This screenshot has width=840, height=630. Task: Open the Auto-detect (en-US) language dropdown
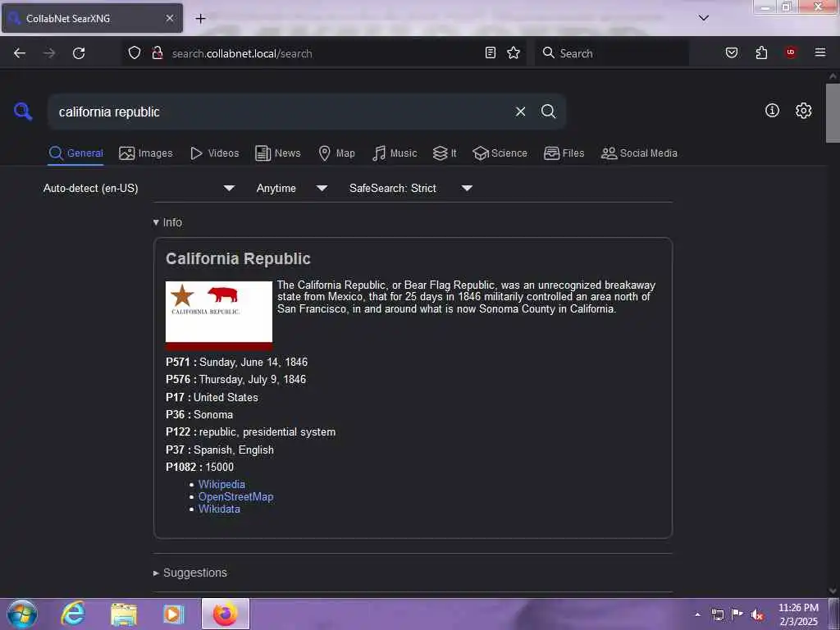[x=139, y=188]
